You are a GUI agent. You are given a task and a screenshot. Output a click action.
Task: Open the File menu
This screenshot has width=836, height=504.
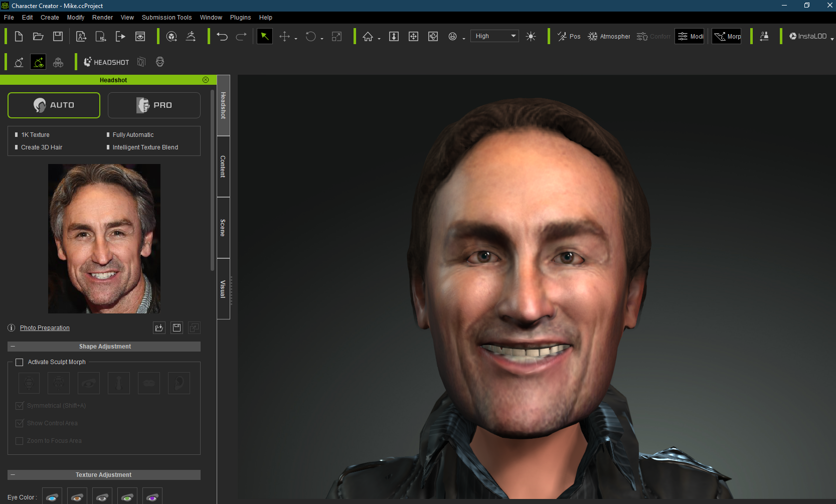(x=9, y=18)
